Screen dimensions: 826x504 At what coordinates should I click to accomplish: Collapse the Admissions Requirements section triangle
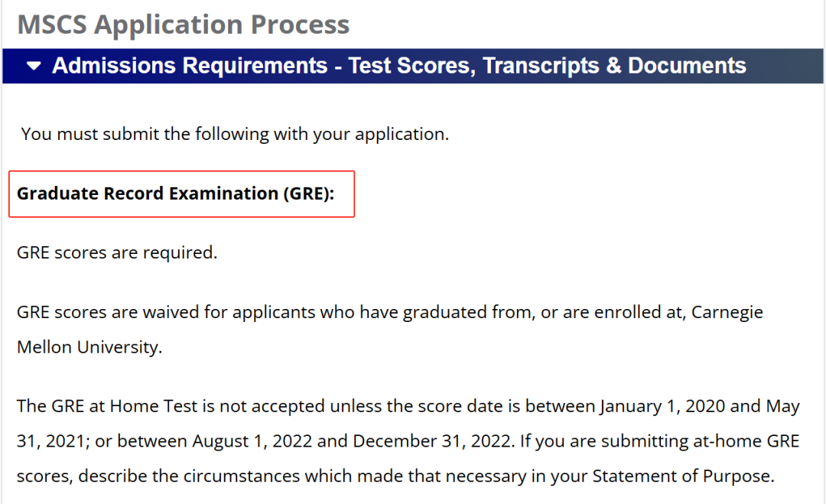34,67
